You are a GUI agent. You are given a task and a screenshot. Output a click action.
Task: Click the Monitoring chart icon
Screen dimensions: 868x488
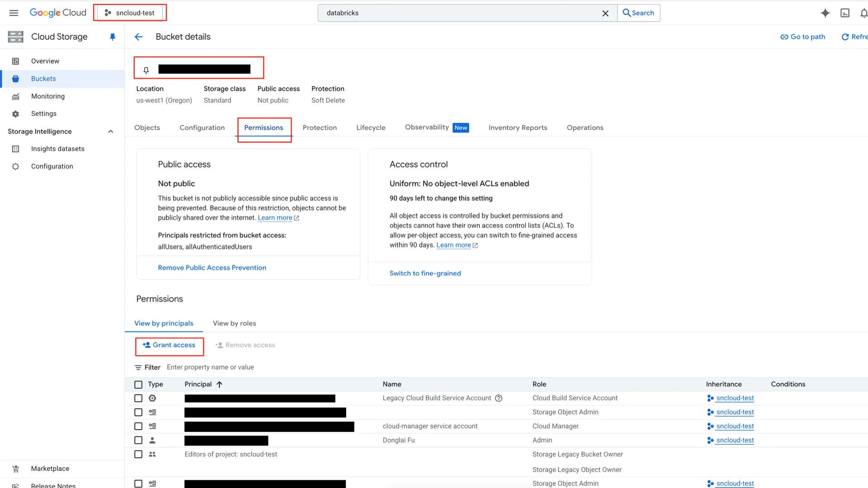[x=15, y=96]
